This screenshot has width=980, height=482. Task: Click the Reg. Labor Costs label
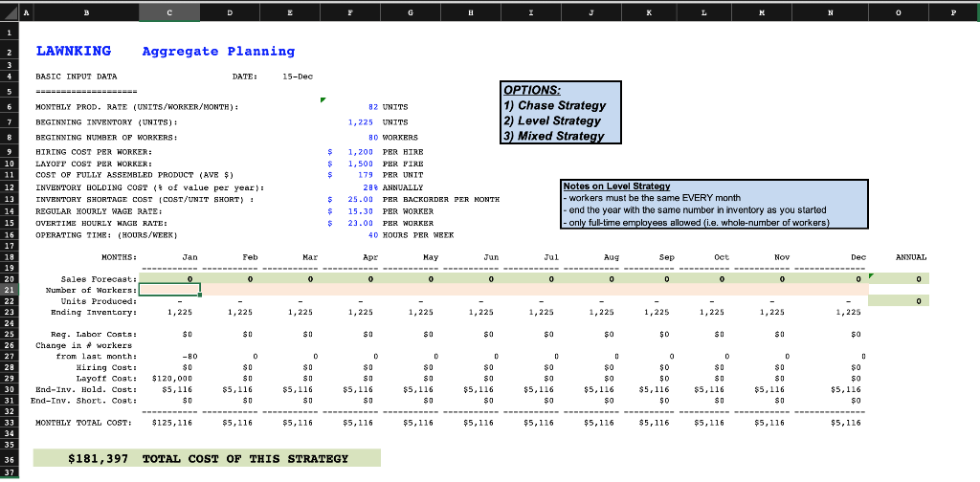tap(94, 334)
